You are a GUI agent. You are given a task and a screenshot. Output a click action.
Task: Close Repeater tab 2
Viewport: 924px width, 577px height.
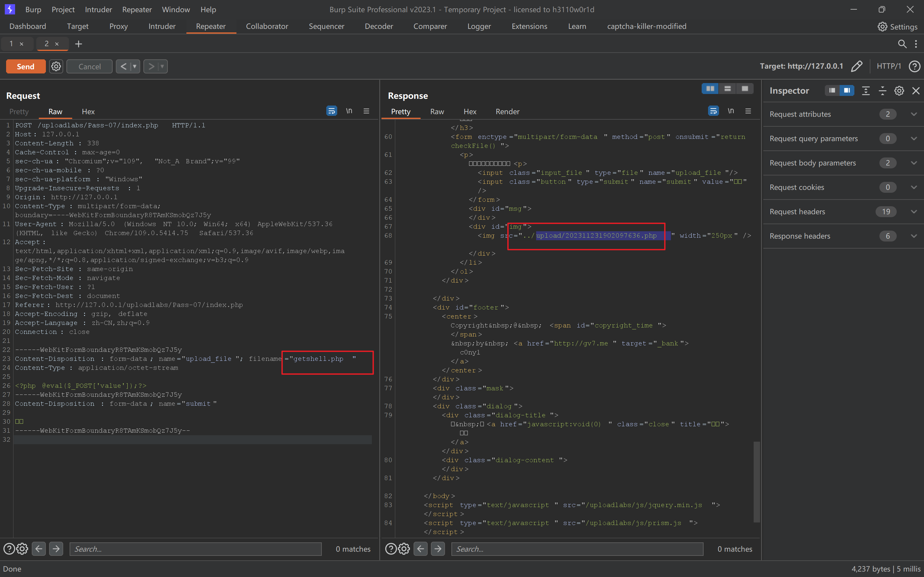[57, 44]
